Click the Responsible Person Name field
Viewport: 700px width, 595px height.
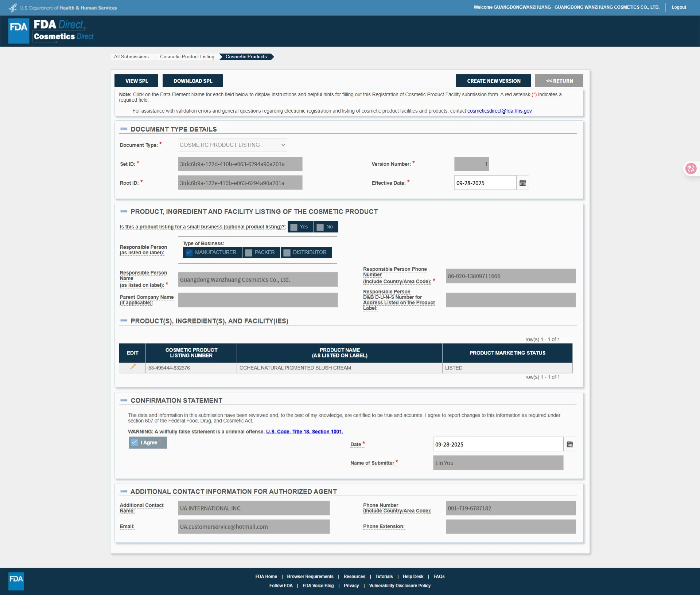258,279
